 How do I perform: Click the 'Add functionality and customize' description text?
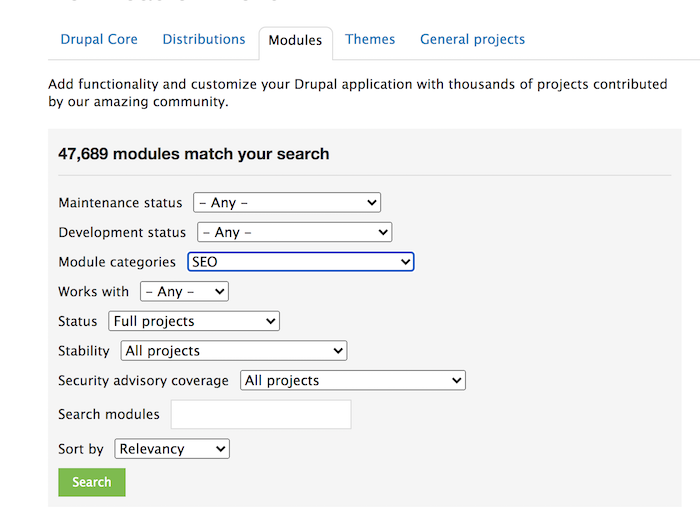(358, 93)
